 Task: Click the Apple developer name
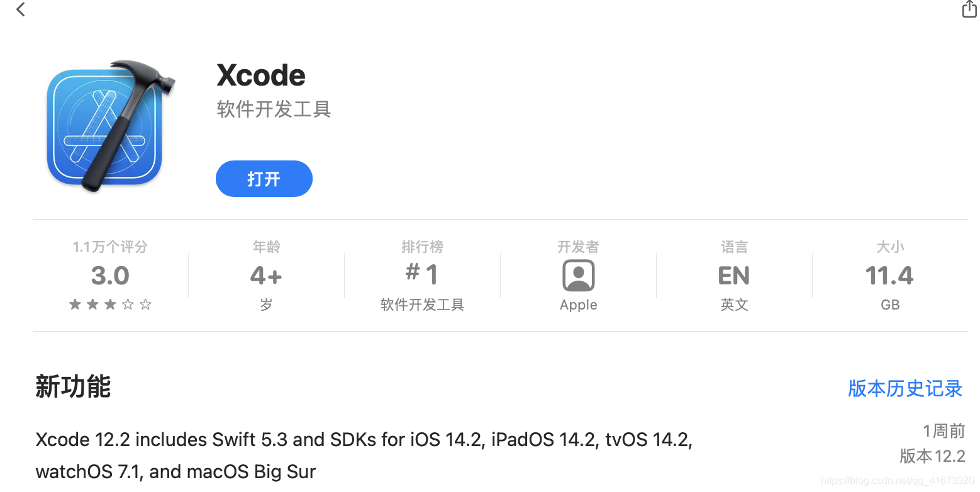pyautogui.click(x=577, y=305)
